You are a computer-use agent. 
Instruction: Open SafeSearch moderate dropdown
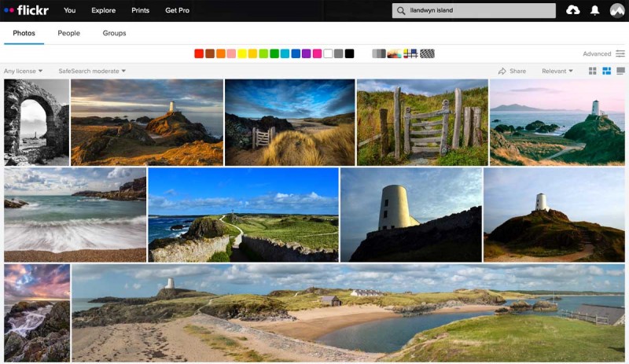[x=92, y=71]
